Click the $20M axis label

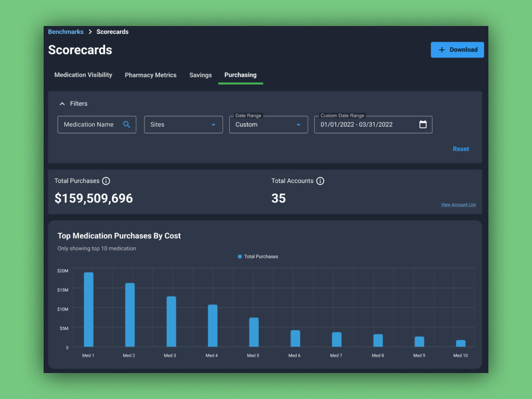pyautogui.click(x=63, y=271)
